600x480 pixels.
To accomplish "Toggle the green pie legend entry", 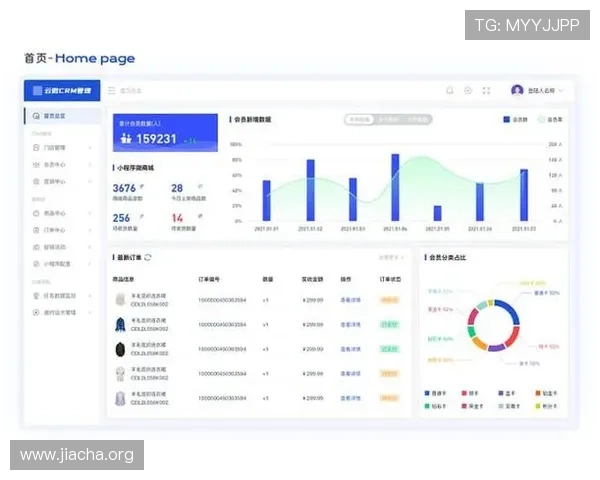I will click(435, 406).
